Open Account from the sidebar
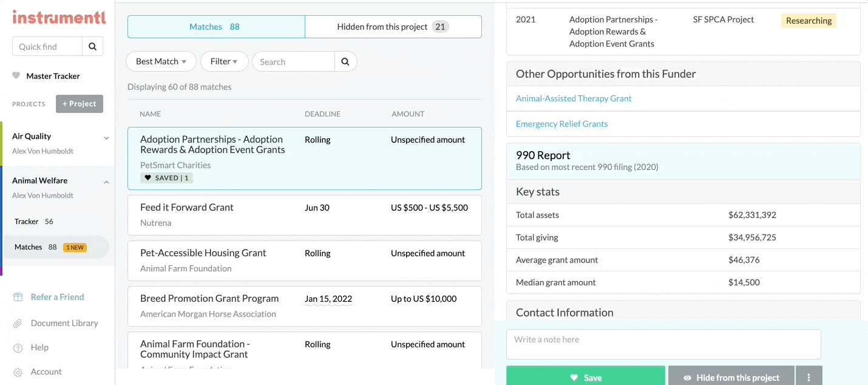The width and height of the screenshot is (868, 385). click(46, 372)
